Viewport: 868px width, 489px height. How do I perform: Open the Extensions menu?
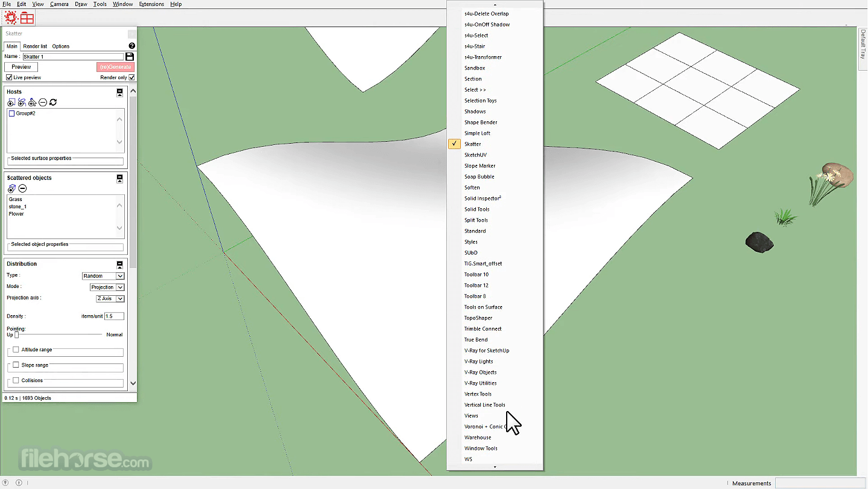(x=151, y=4)
